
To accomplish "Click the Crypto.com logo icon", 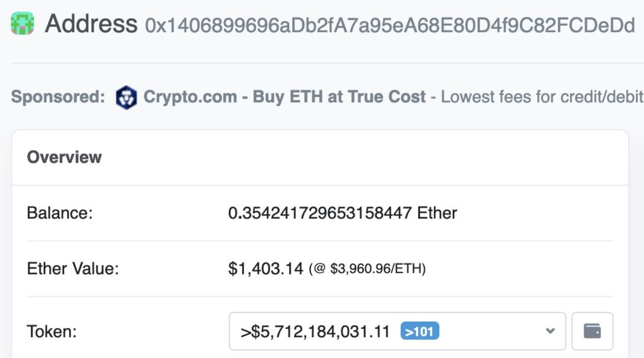I will click(126, 97).
